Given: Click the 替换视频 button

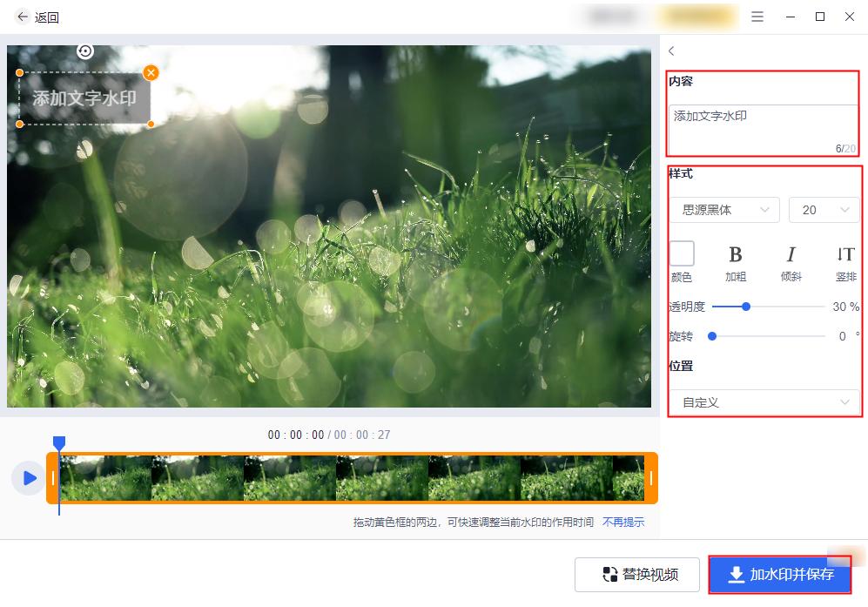Looking at the screenshot, I should [x=637, y=574].
